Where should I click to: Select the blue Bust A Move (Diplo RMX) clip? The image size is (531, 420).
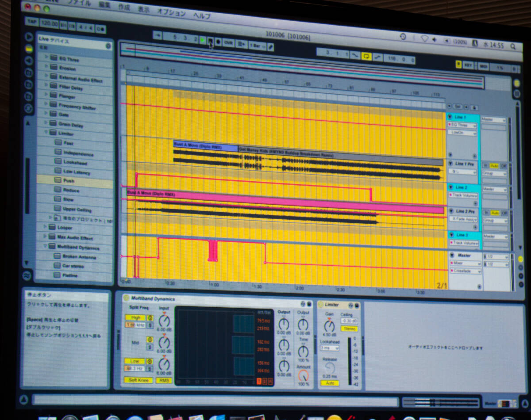pos(206,146)
